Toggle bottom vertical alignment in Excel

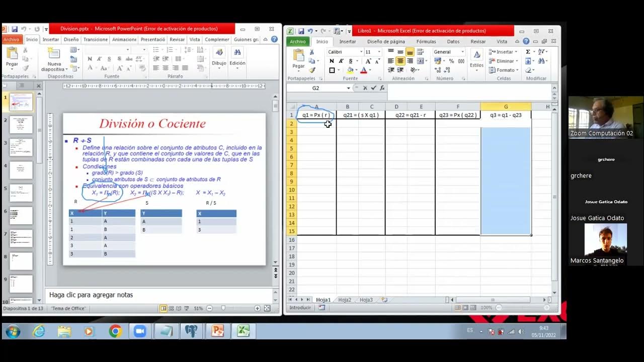410,52
